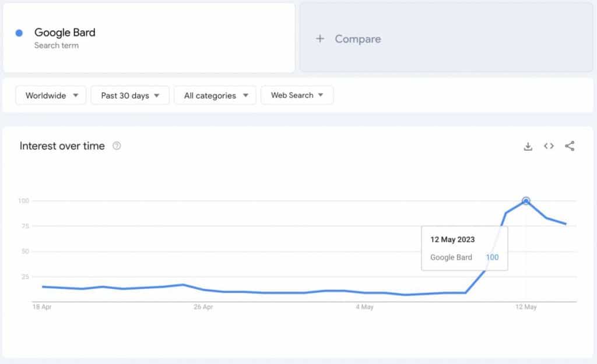Image resolution: width=597 pixels, height=364 pixels.
Task: Click the Interest over time heading
Action: 62,146
